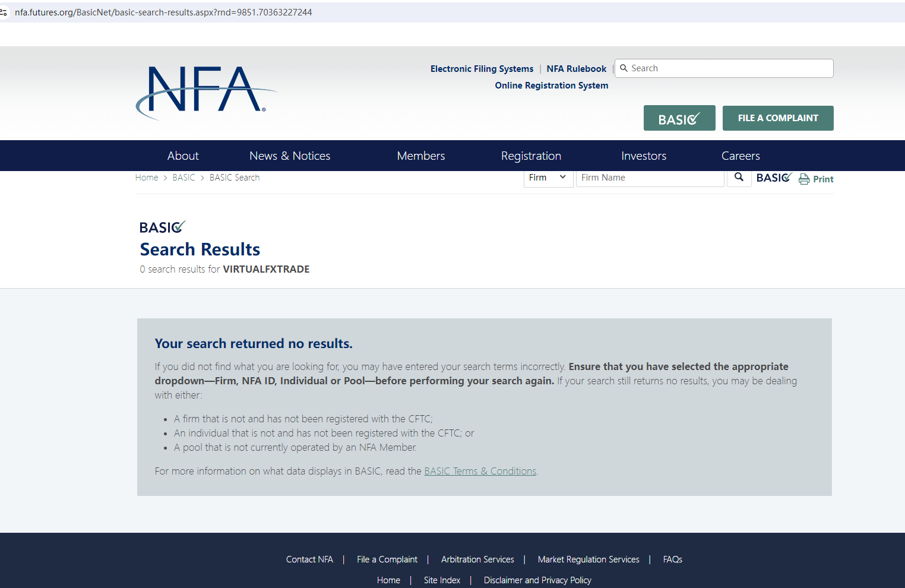The height and width of the screenshot is (588, 905).
Task: Click the 'Your search returned no results.' heading
Action: point(254,343)
